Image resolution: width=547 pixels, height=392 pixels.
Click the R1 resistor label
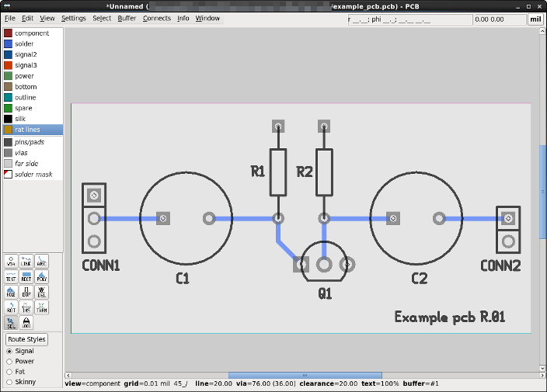[258, 172]
